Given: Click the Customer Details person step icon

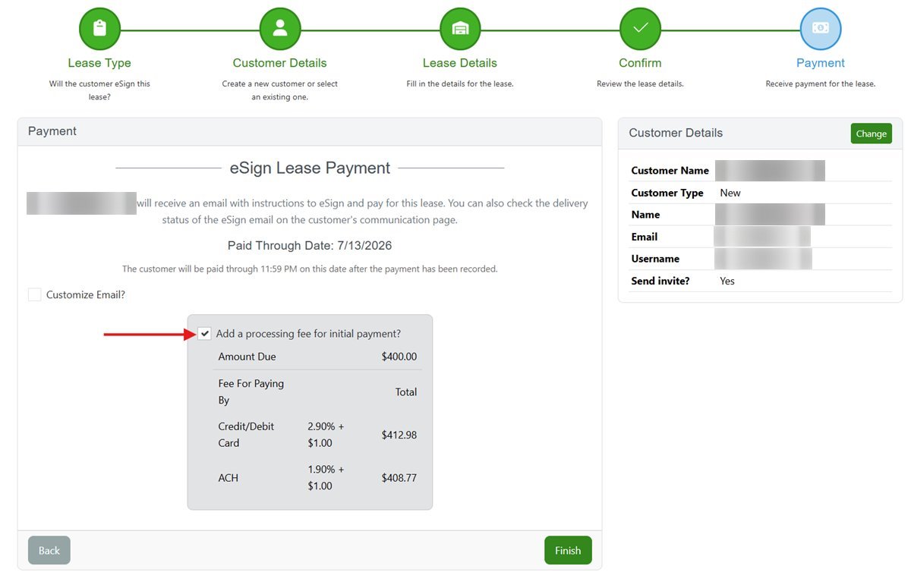Looking at the screenshot, I should click(x=280, y=28).
